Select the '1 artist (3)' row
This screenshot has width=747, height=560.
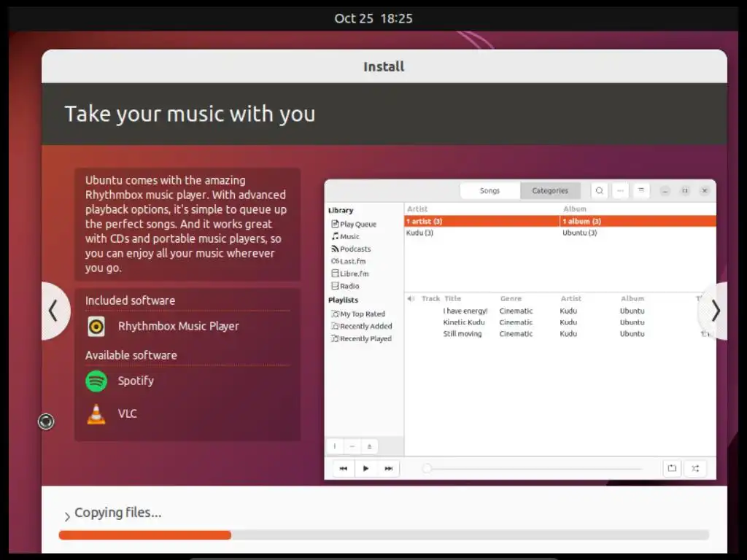(481, 222)
